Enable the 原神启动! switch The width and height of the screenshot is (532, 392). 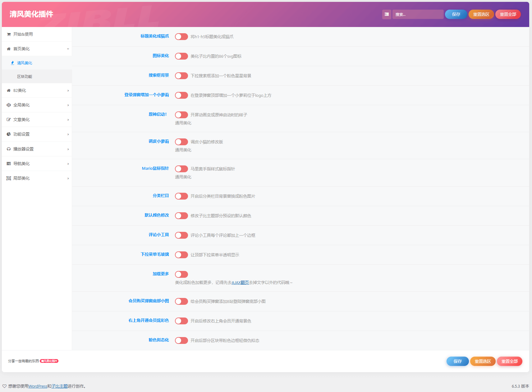click(x=181, y=115)
